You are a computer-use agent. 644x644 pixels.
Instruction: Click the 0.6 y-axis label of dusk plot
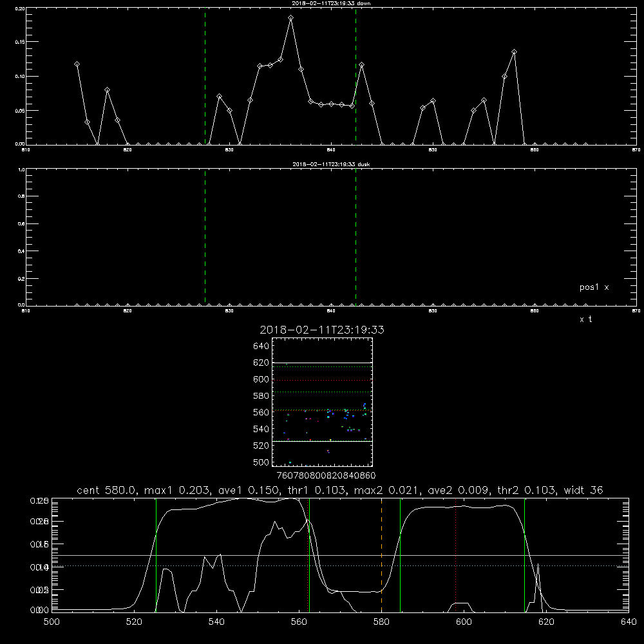(x=21, y=223)
